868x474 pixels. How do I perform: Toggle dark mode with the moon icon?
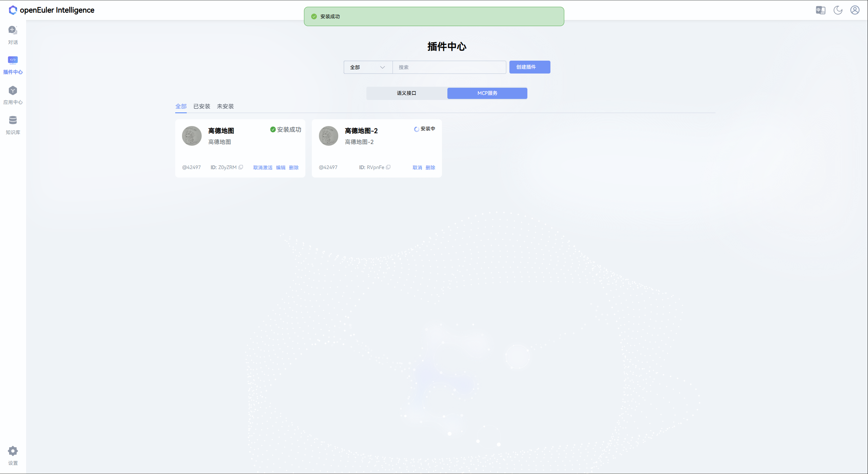pyautogui.click(x=837, y=10)
